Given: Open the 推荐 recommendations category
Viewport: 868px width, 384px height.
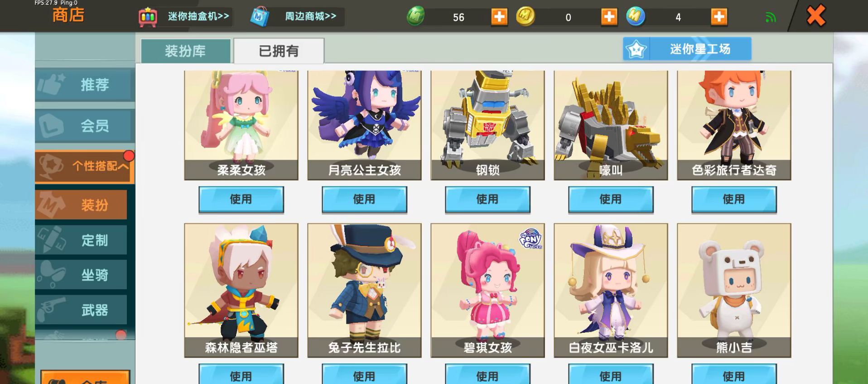Looking at the screenshot, I should click(x=85, y=85).
